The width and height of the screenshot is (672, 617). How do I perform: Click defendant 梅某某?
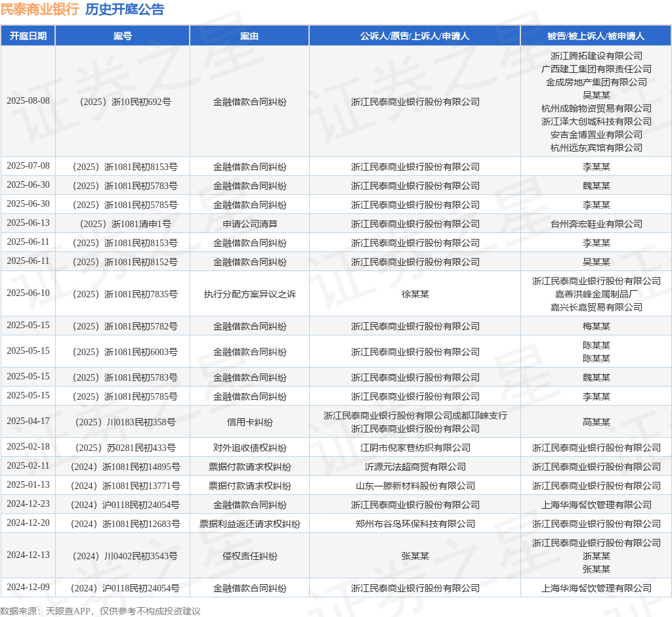tap(596, 326)
